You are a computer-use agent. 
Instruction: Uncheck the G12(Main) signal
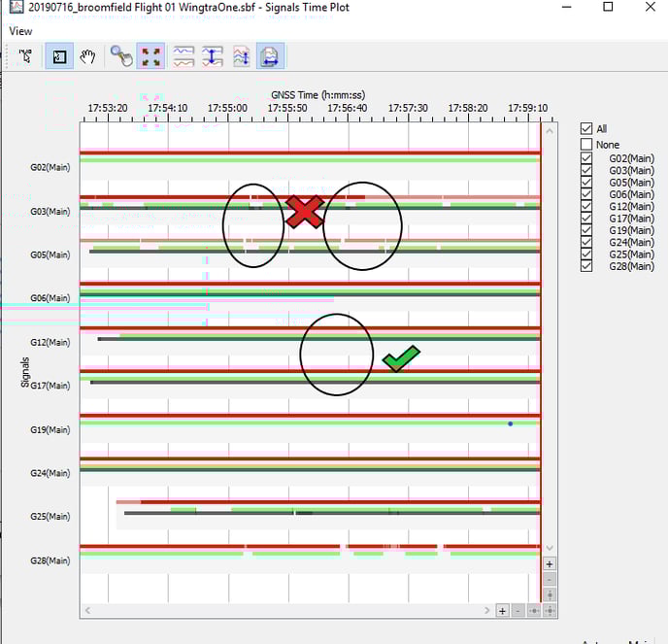point(586,206)
